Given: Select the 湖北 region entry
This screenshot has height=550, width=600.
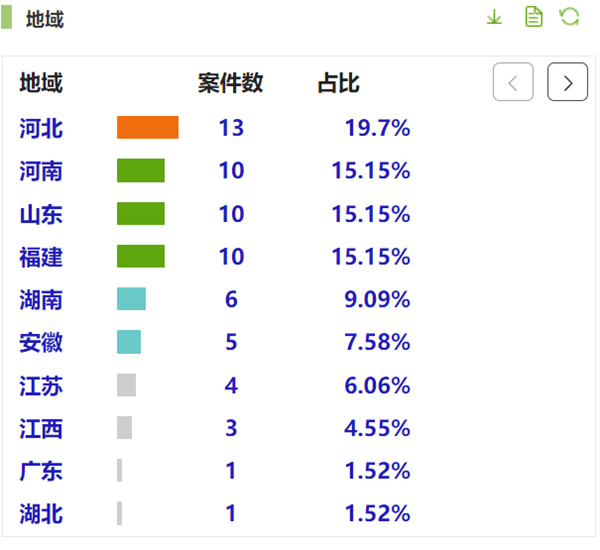Looking at the screenshot, I should (x=41, y=514).
